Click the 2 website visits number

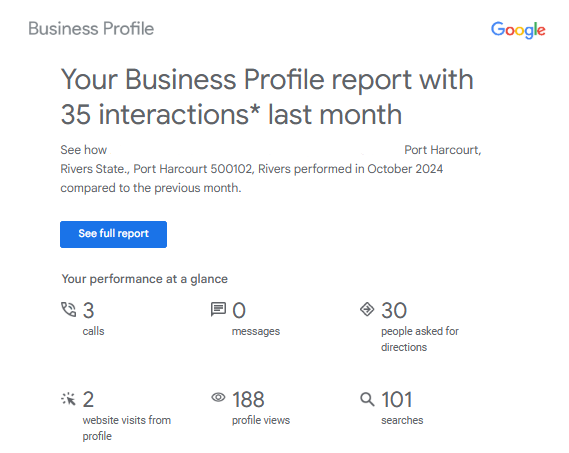point(88,399)
